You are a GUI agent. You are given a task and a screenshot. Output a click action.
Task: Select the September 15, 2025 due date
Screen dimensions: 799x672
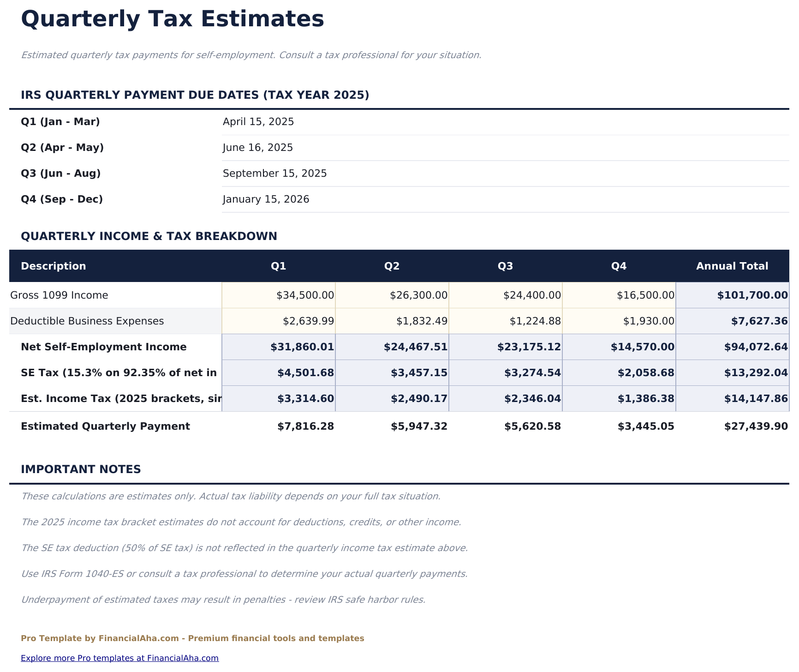tap(275, 173)
